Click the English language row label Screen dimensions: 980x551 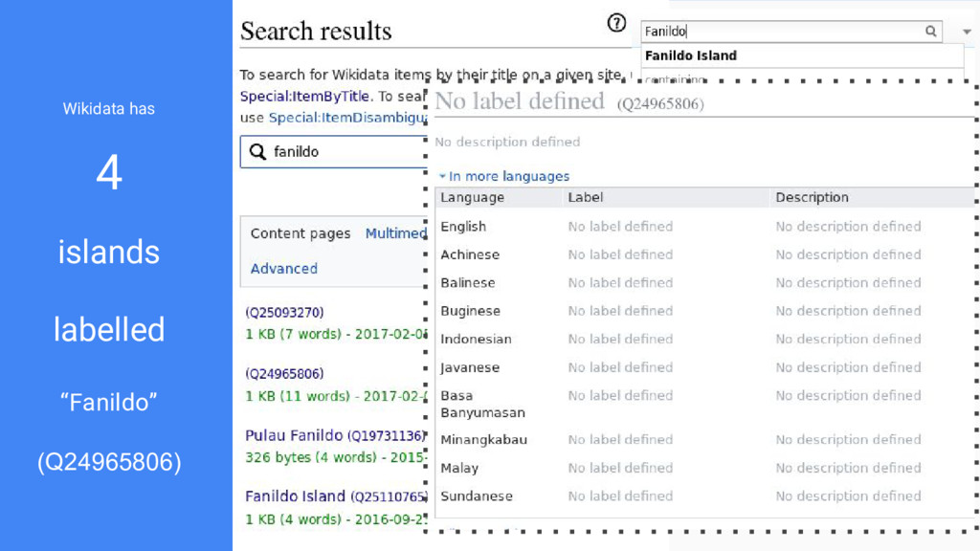(463, 227)
